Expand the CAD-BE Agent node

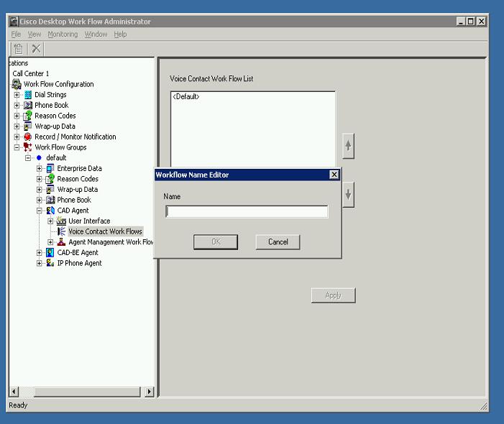coord(40,253)
